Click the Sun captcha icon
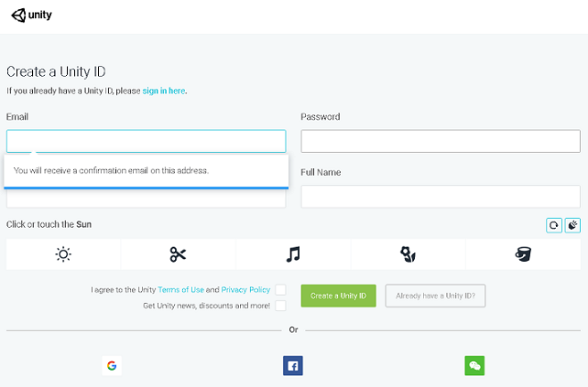The image size is (588, 387). 63,254
